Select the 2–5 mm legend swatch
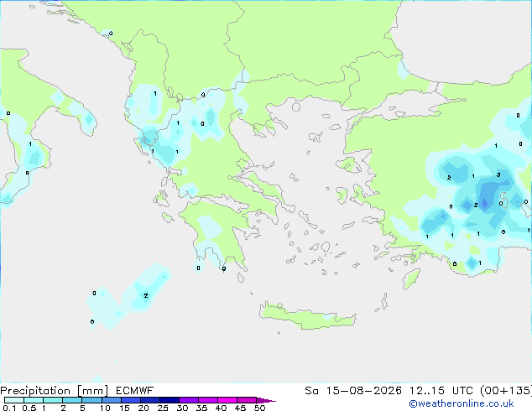Image resolution: width=532 pixels, height=411 pixels. point(72,400)
